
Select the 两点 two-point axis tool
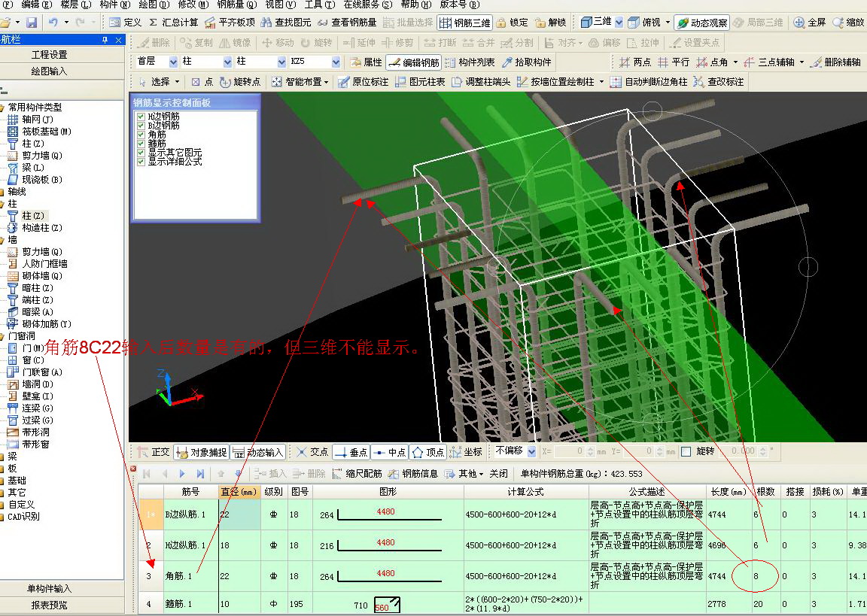click(634, 62)
